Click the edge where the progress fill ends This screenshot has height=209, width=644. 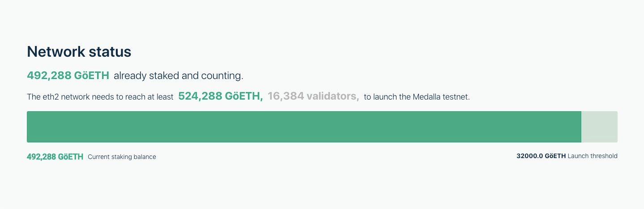click(x=581, y=127)
